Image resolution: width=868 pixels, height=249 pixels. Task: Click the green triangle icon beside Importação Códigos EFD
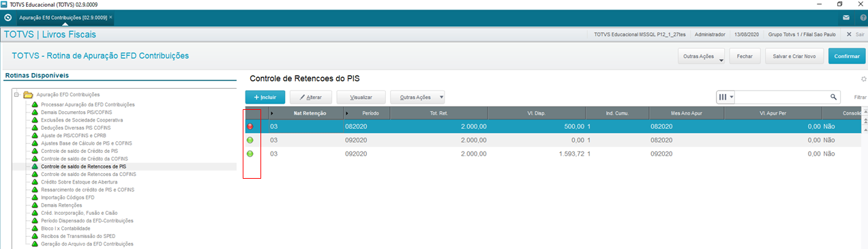point(35,197)
